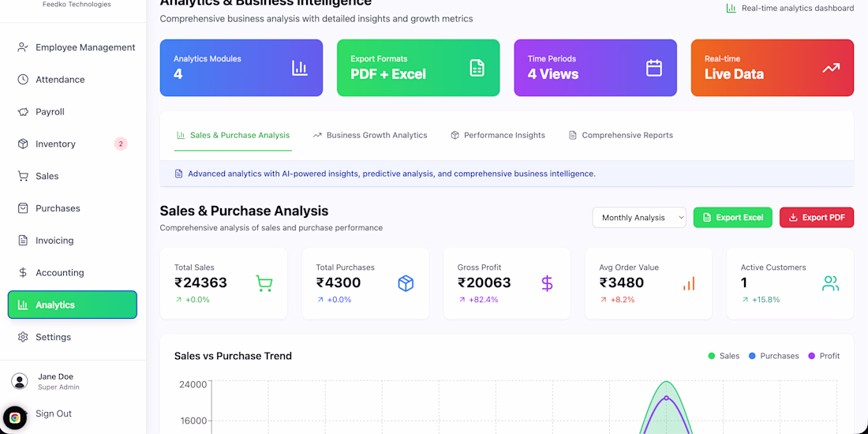Viewport: 868px width, 434px height.
Task: Click the Jane Doe profile avatar
Action: pos(20,382)
